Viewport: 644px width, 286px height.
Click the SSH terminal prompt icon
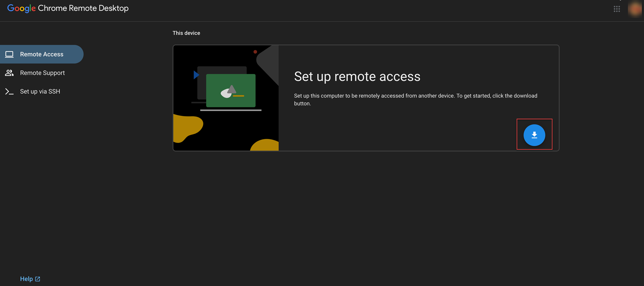(x=9, y=92)
